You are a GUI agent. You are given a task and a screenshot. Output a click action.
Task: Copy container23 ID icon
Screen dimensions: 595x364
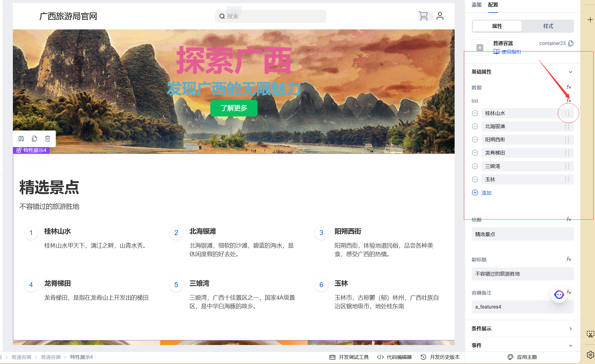coord(571,43)
